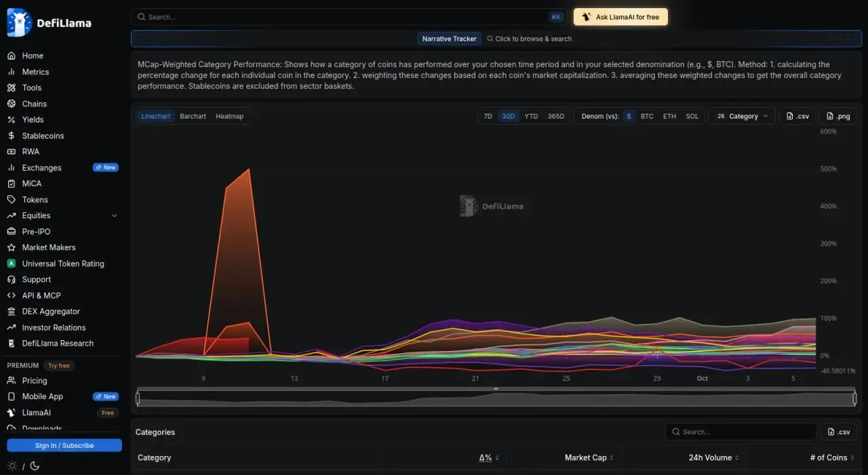Select the Narrative Tracker tab
Screen dimensions: 868x475
tap(450, 39)
